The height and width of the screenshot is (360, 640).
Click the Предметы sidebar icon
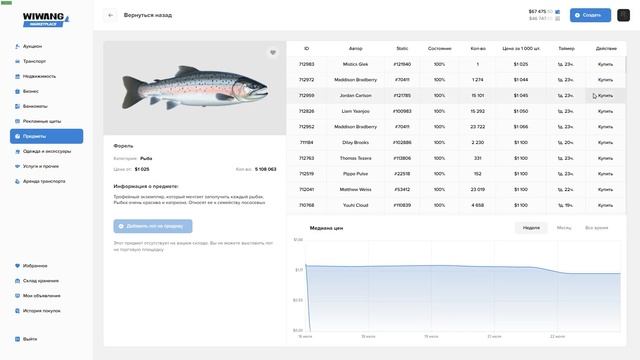pyautogui.click(x=17, y=136)
